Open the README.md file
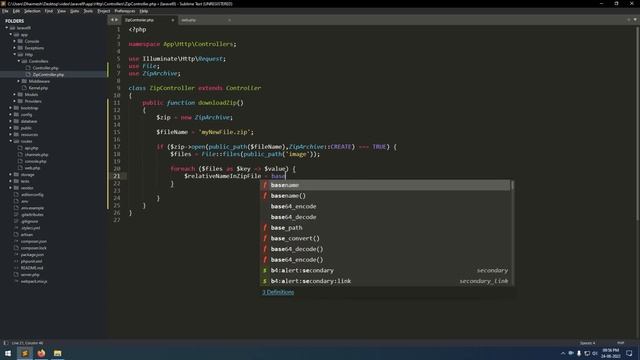The height and width of the screenshot is (360, 640). (32, 268)
